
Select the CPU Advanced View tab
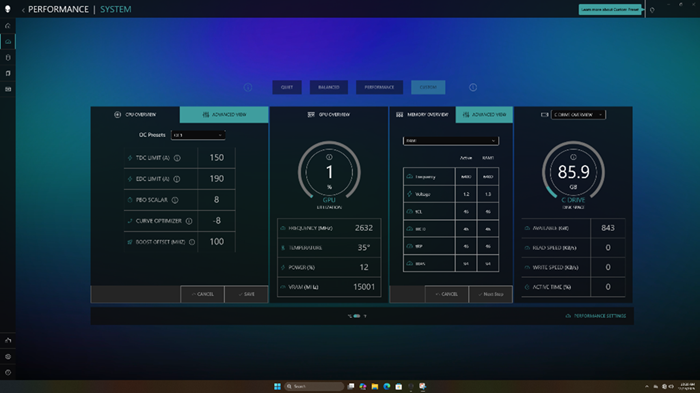224,115
